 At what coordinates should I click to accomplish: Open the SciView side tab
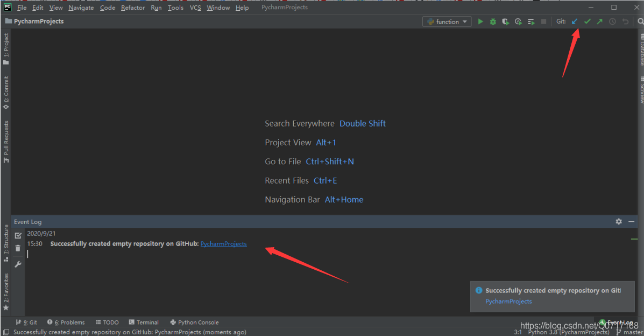(x=641, y=90)
